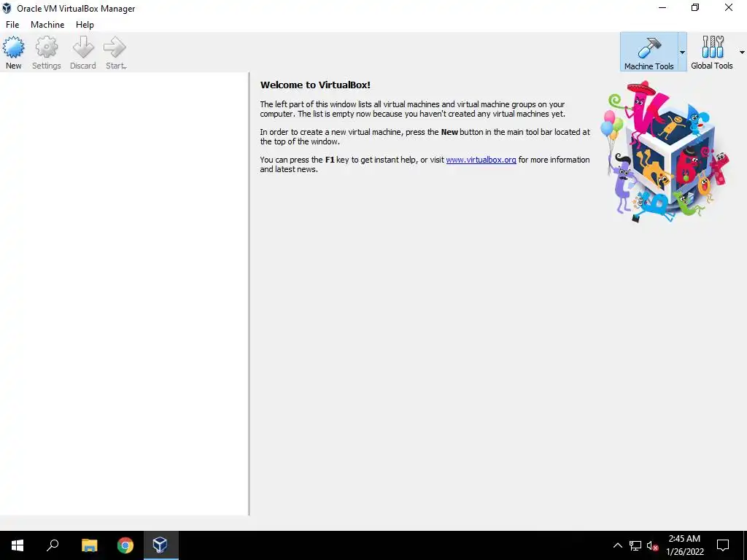This screenshot has width=747, height=560.
Task: Expand the Global Tools dropdown arrow
Action: (x=742, y=52)
